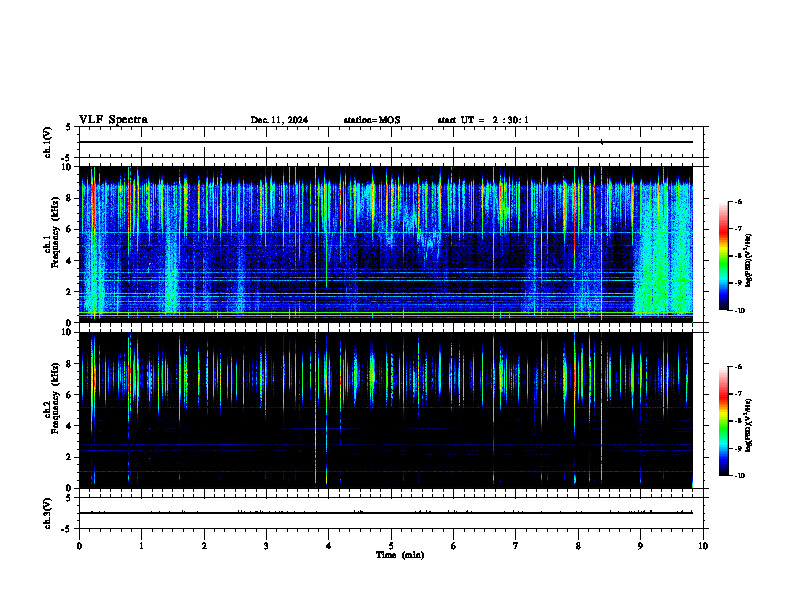Image resolution: width=792 pixels, height=612 pixels.
Task: Click the date "Dec. 11, 2024"
Action: [279, 120]
